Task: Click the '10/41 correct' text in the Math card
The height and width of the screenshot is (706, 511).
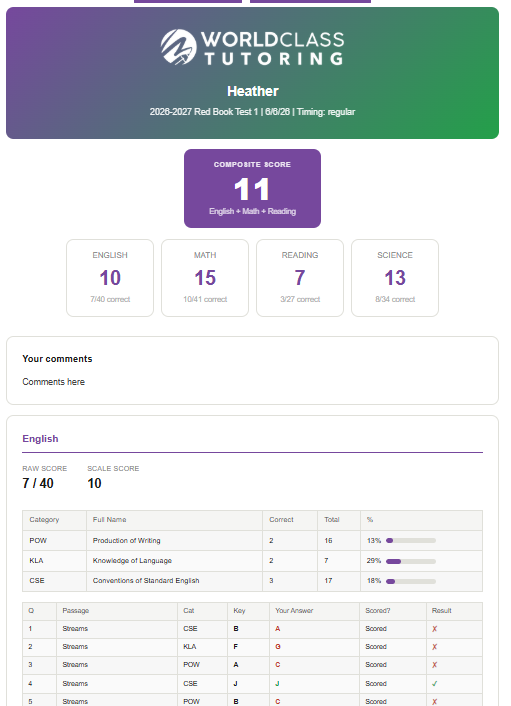Action: pyautogui.click(x=205, y=299)
